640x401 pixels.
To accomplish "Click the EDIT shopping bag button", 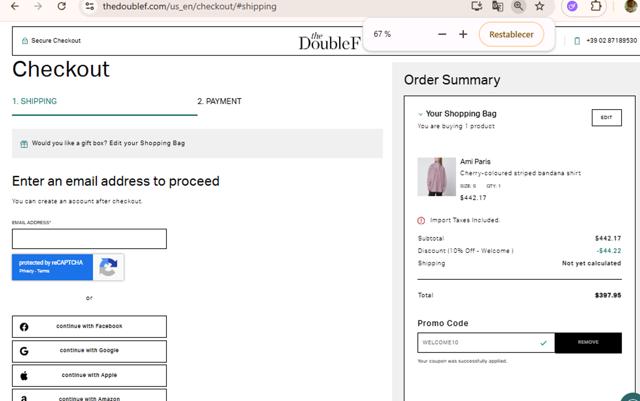I will 607,118.
